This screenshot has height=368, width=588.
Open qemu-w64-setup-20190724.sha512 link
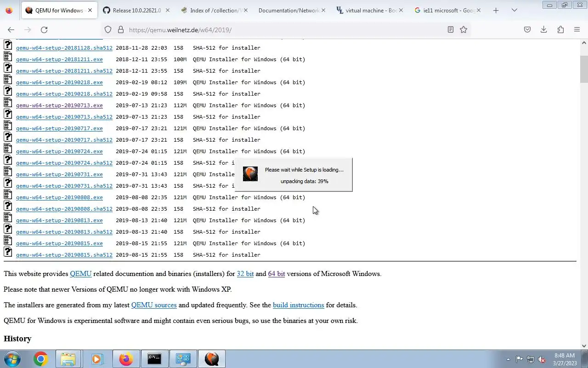[64, 163]
